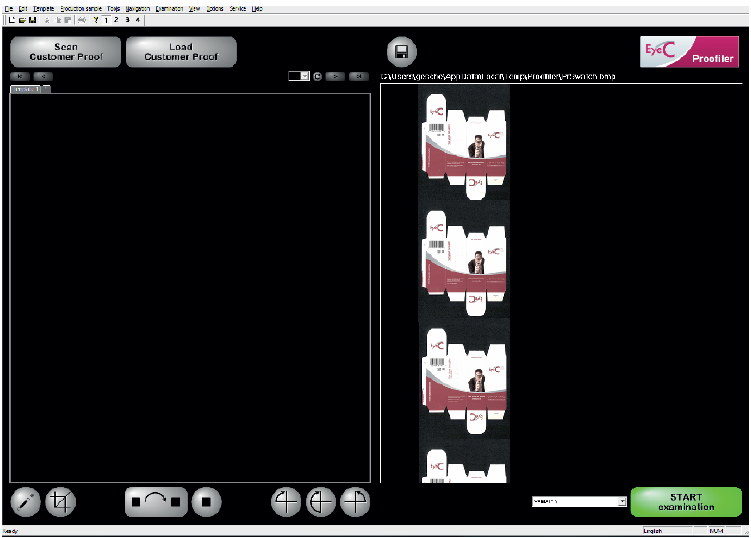Open the Production sample menu

[x=81, y=9]
